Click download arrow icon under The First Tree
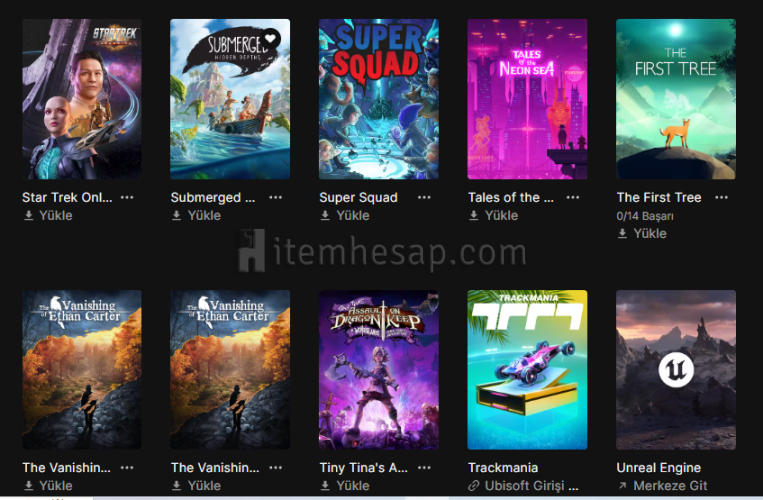 [x=622, y=233]
